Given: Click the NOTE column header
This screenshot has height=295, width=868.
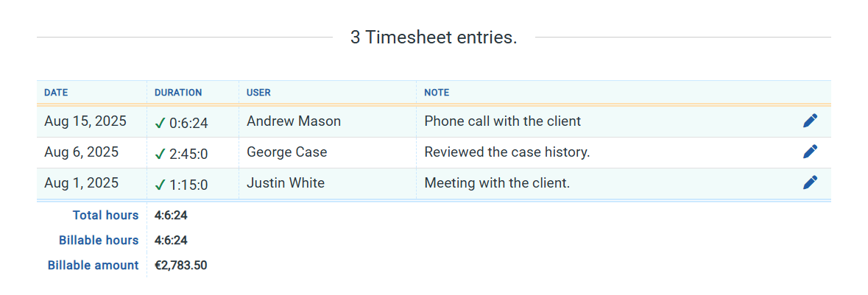Looking at the screenshot, I should click(437, 93).
